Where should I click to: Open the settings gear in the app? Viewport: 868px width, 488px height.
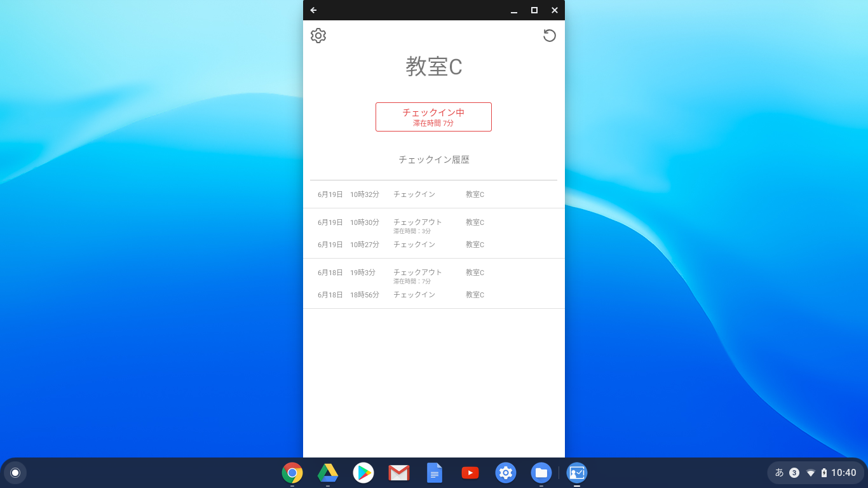pyautogui.click(x=318, y=36)
